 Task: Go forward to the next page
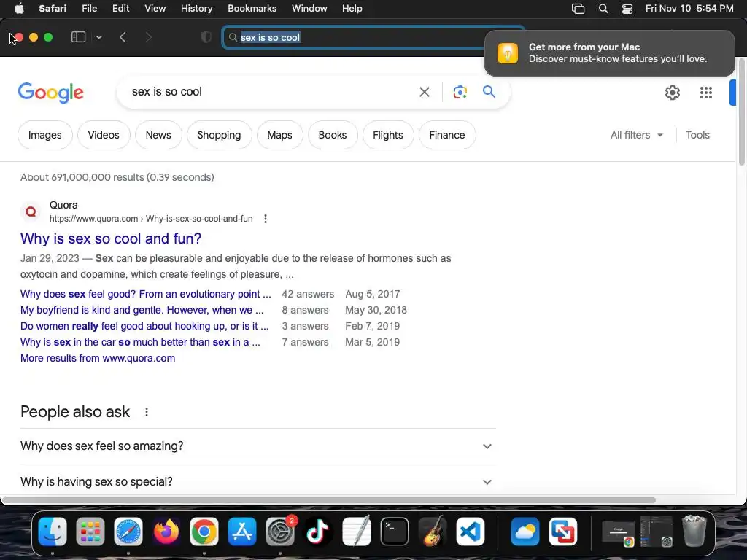click(148, 37)
